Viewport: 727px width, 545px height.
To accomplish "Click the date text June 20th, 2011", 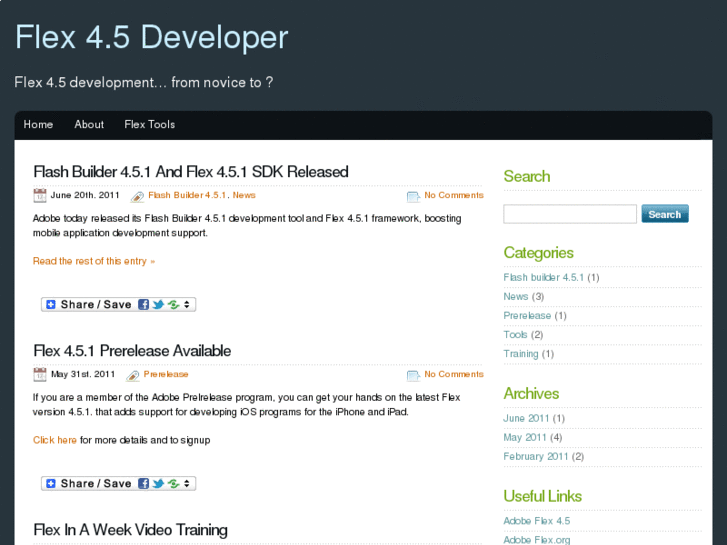I will point(85,195).
